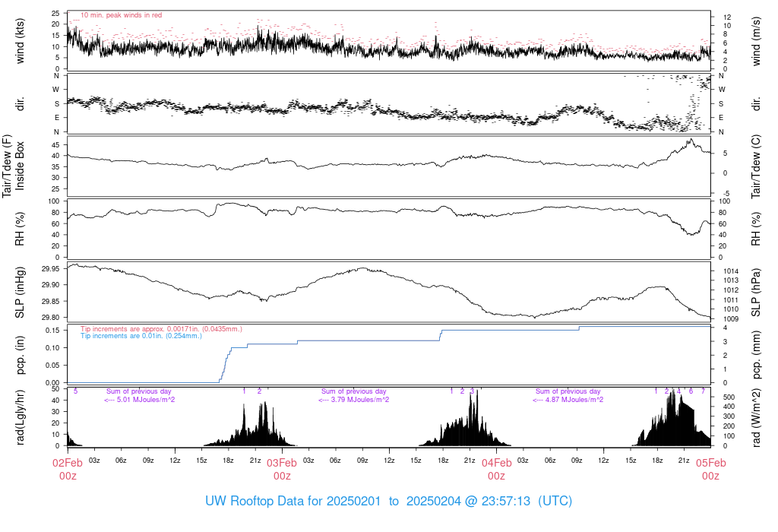778x532 pixels.
Task: Click the 'SLP (inHg)' axis label
Action: [20, 293]
